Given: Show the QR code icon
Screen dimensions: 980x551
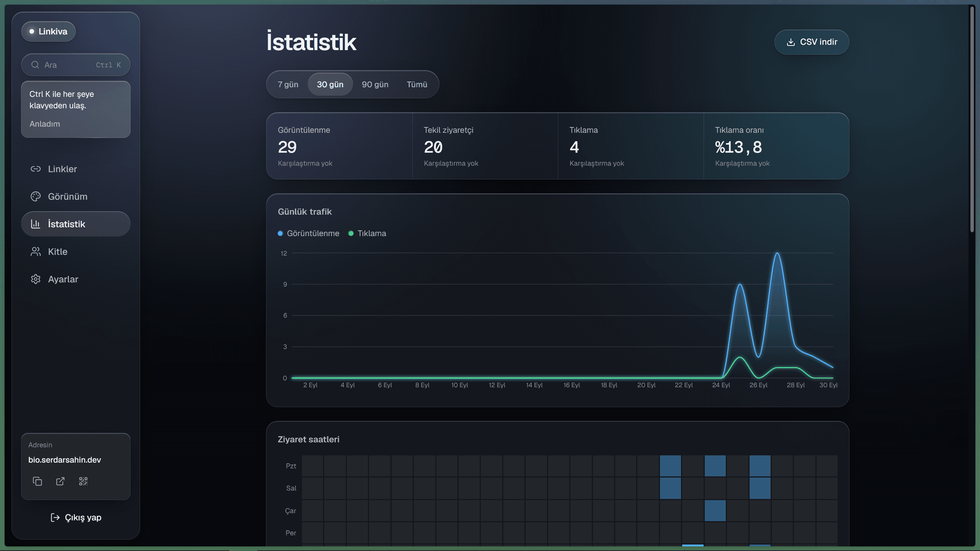Looking at the screenshot, I should point(83,481).
